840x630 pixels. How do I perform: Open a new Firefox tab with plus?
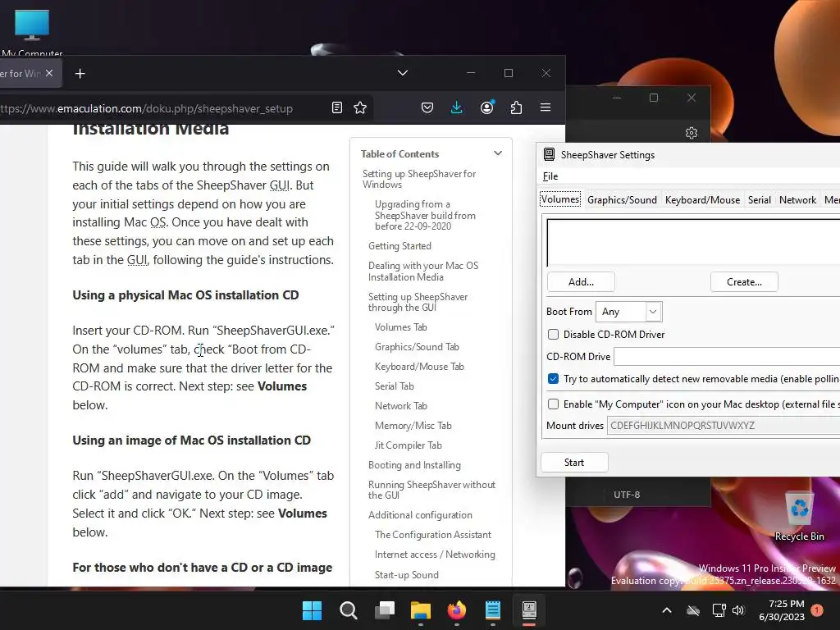coord(80,73)
